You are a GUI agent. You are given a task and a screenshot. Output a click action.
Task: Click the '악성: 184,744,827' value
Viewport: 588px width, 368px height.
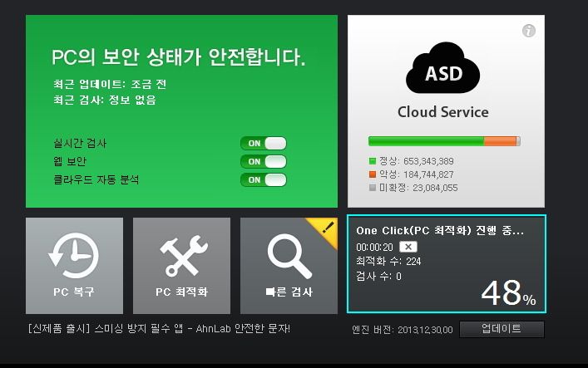point(416,174)
